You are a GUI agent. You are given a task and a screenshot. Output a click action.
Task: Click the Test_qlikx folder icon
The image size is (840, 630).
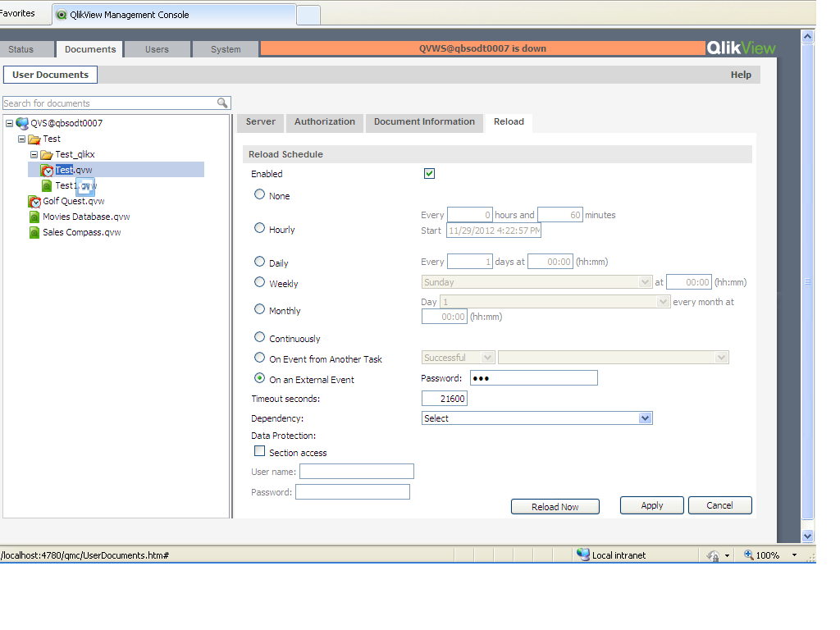[x=47, y=155]
